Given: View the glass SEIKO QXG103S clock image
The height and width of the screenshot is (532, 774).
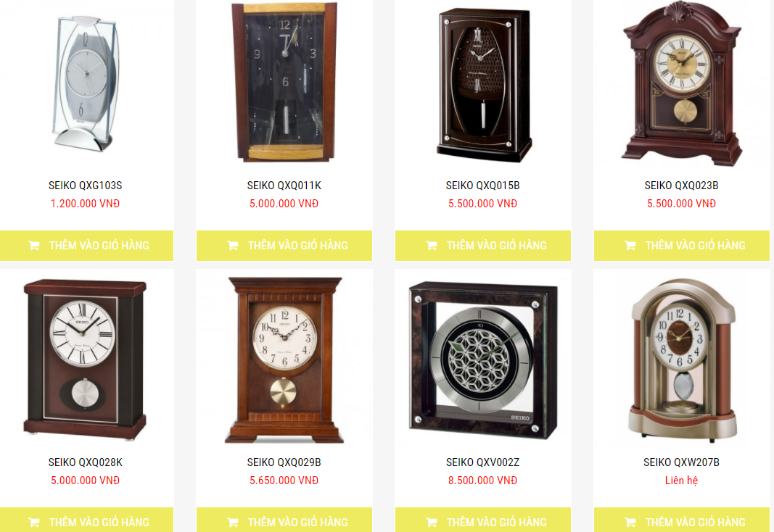Looking at the screenshot, I should pyautogui.click(x=86, y=83).
